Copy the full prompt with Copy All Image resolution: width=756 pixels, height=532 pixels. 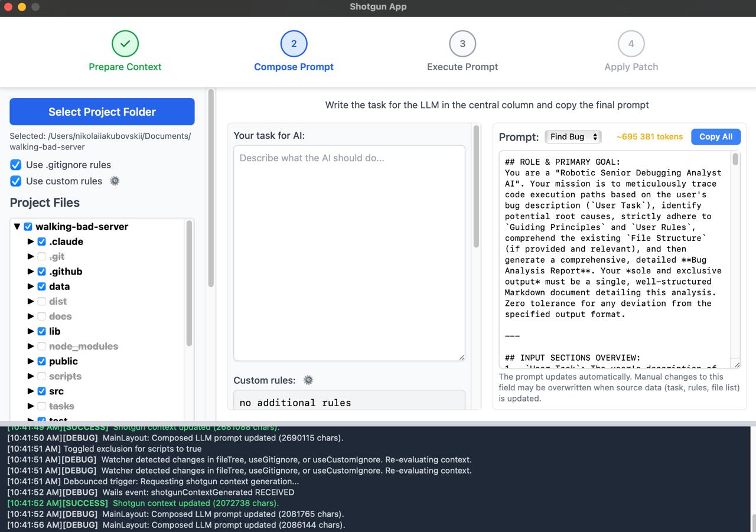click(x=716, y=136)
